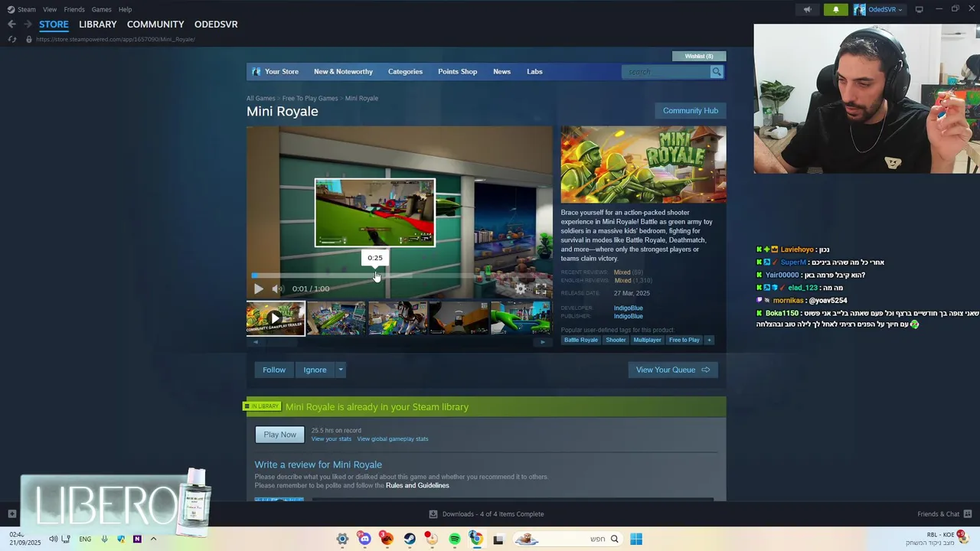Switch to the COMMUNITY tab

(155, 24)
